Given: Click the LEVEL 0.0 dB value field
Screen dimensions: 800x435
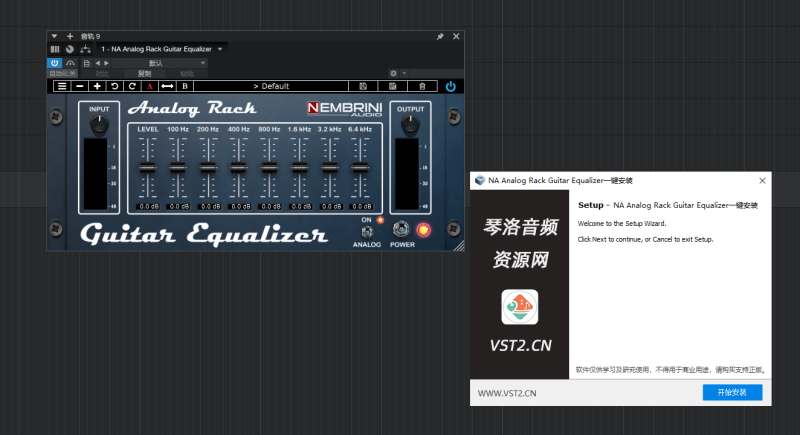Looking at the screenshot, I should point(149,207).
